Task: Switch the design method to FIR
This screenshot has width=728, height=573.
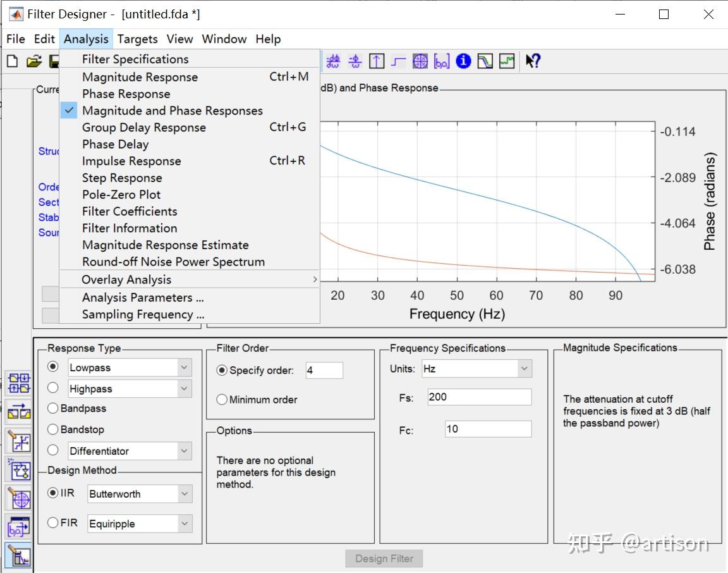Action: (53, 523)
